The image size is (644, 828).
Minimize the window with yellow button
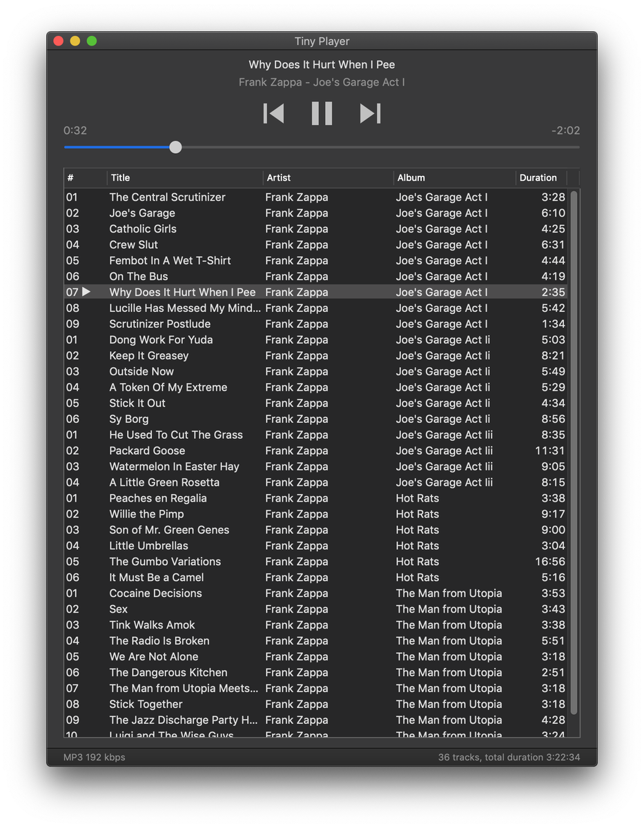point(75,41)
